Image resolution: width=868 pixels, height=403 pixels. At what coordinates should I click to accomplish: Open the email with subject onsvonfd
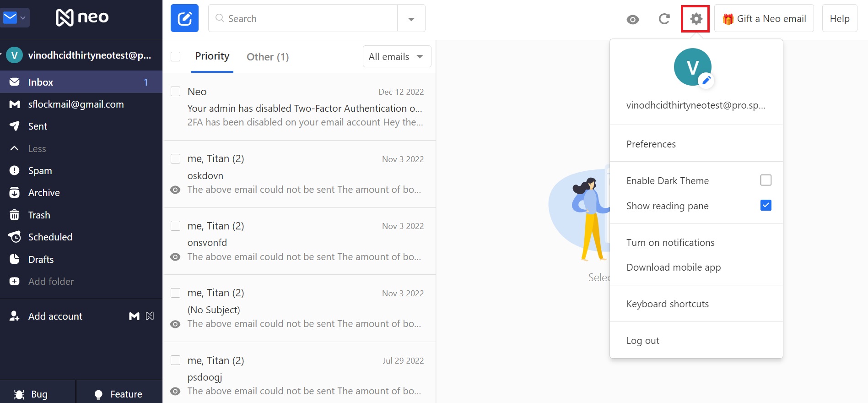(x=300, y=241)
